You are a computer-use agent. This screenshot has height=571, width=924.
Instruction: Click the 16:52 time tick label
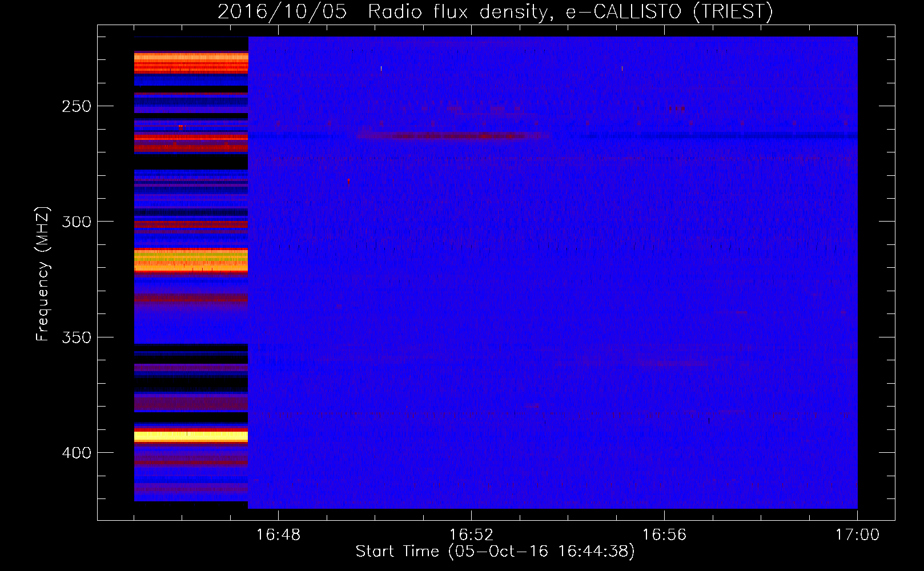[471, 535]
